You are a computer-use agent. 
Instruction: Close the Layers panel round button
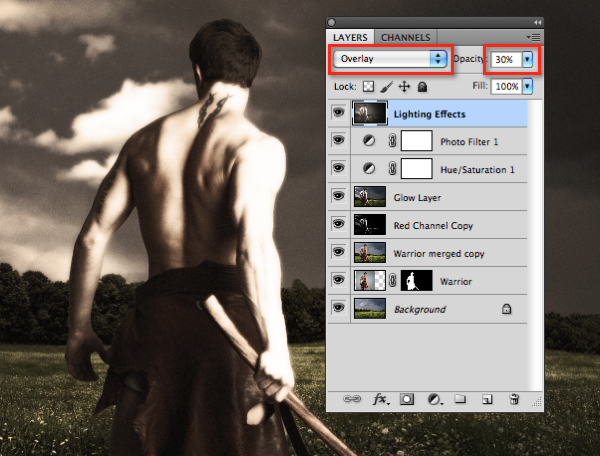332,23
